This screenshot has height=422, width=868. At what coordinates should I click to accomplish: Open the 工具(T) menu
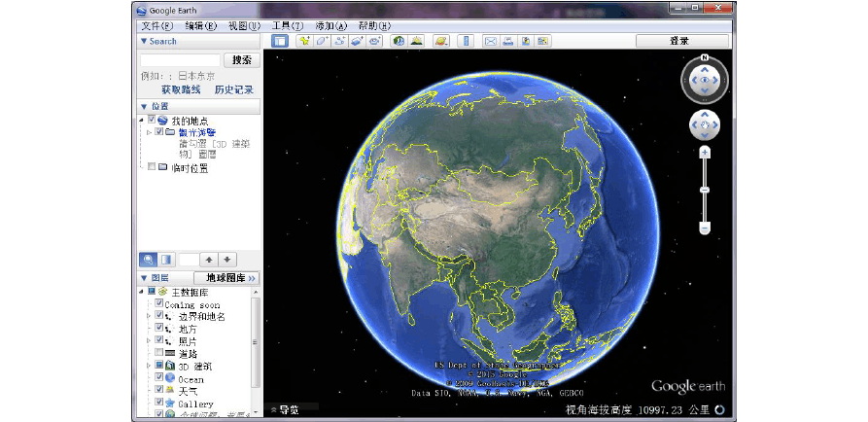tap(288, 26)
